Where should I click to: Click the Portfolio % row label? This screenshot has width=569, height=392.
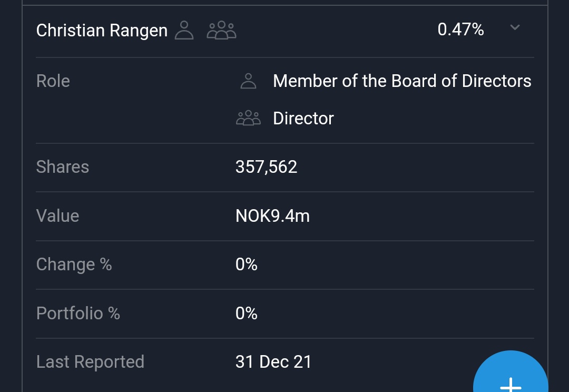78,313
